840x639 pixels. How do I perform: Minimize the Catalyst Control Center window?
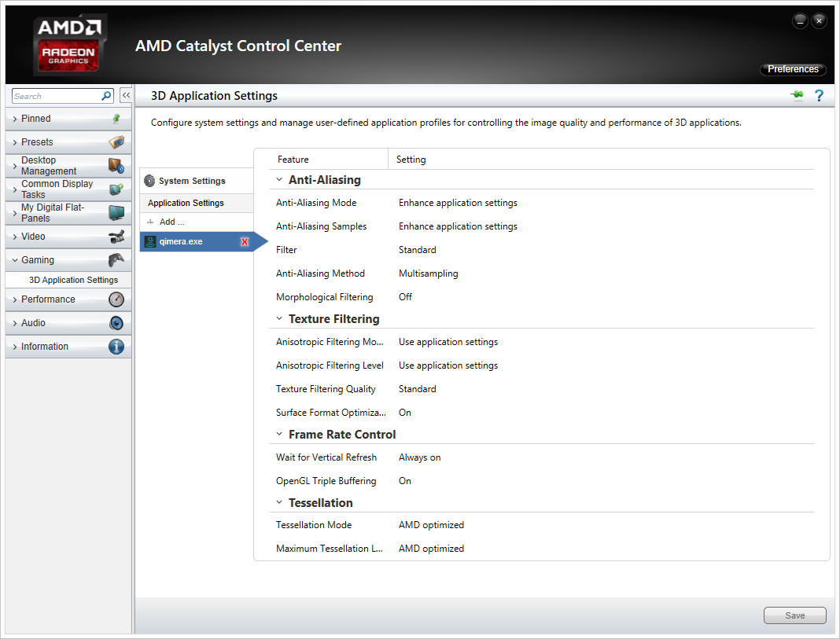pyautogui.click(x=800, y=21)
